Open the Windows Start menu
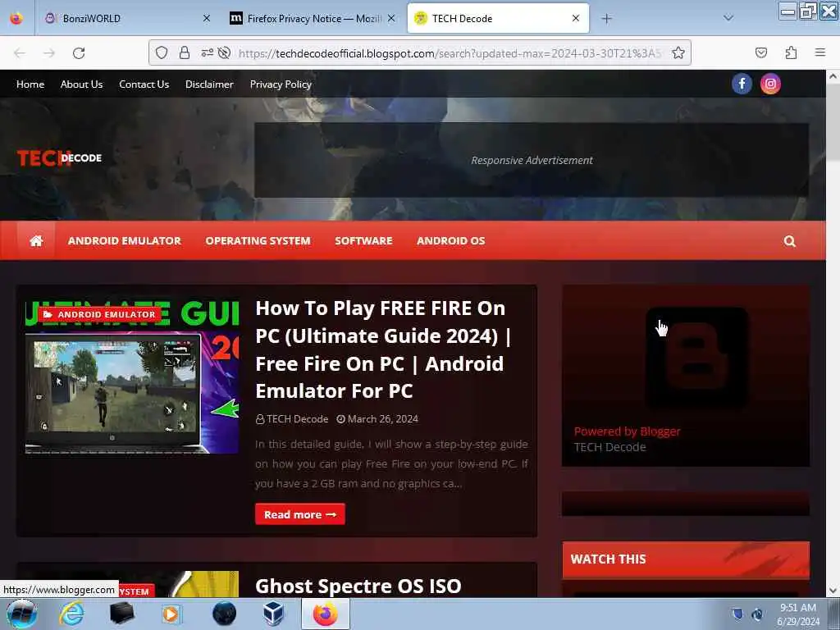This screenshot has height=630, width=840. (21, 614)
